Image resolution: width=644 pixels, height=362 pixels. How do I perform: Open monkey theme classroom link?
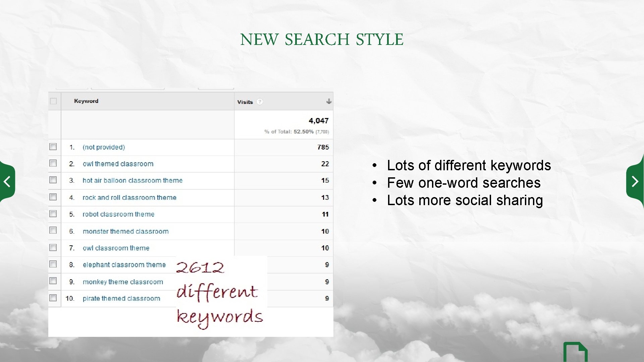(123, 282)
